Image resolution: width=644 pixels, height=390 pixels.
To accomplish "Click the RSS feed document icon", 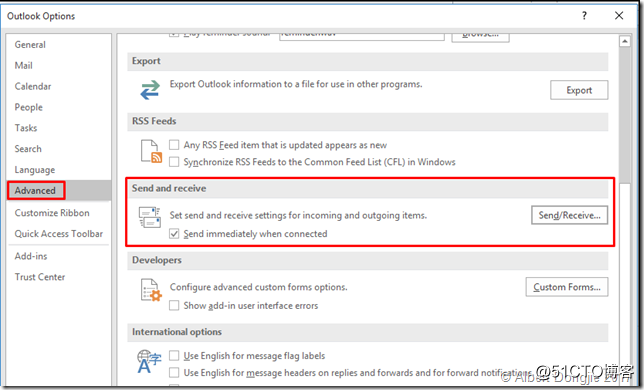I will click(x=151, y=151).
